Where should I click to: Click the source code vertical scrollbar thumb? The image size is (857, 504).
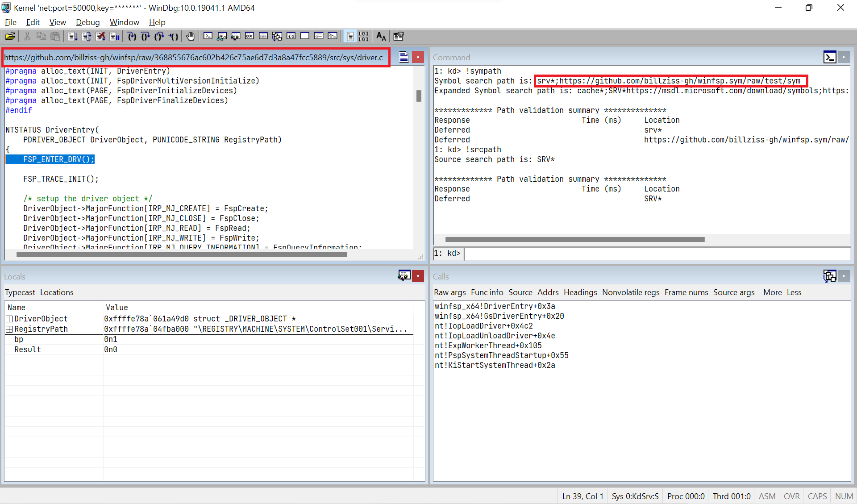[x=419, y=96]
